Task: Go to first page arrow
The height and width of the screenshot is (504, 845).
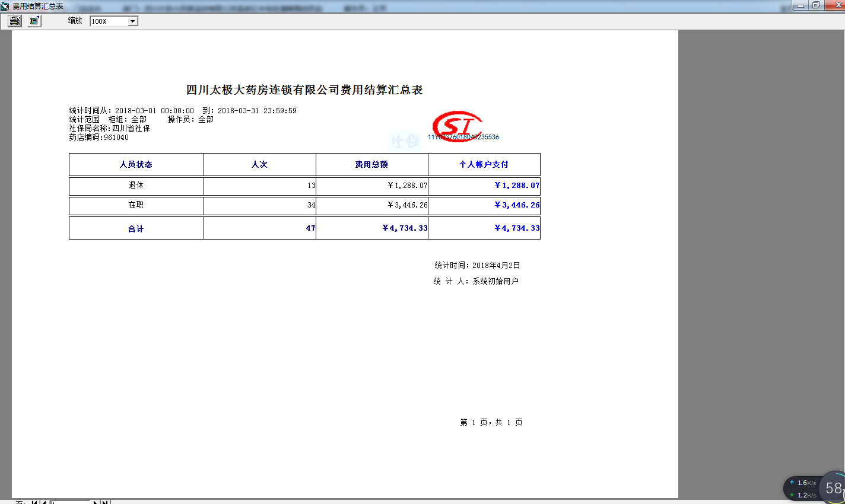Action: [x=34, y=502]
